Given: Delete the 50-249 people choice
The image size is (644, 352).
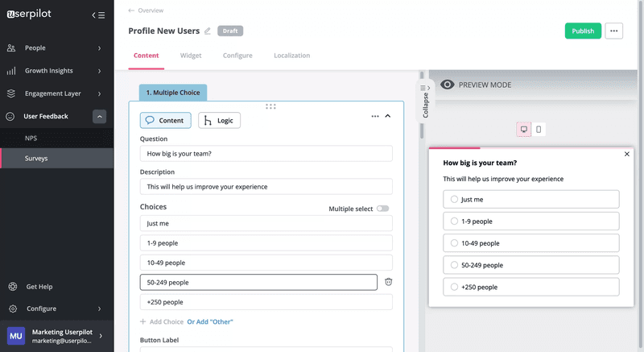Looking at the screenshot, I should pos(388,282).
